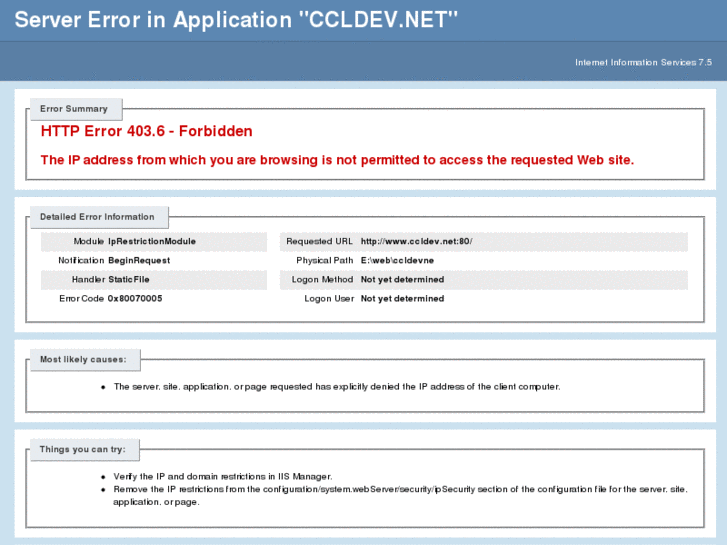Click the 'explicitly denied the IP address' cause text

pos(337,386)
